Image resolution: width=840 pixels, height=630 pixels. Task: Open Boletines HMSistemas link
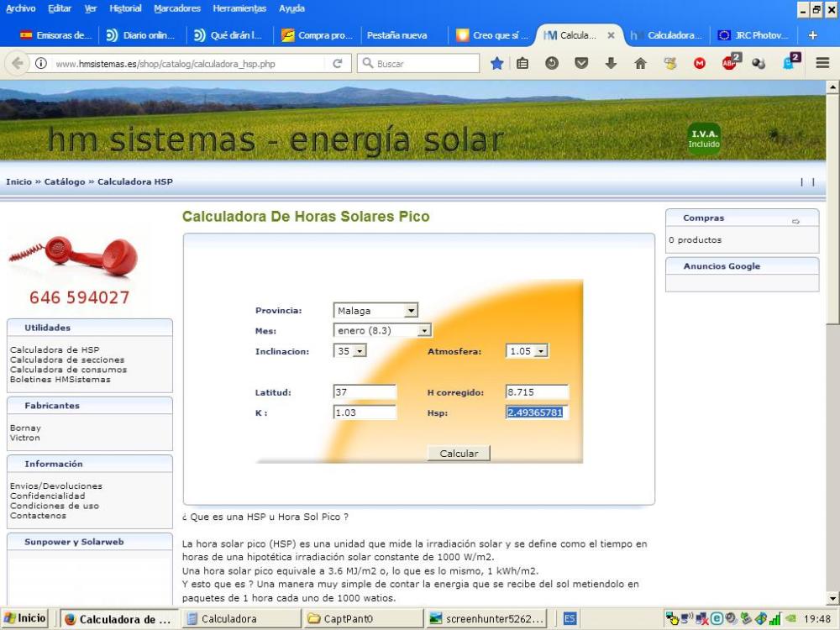pos(60,380)
